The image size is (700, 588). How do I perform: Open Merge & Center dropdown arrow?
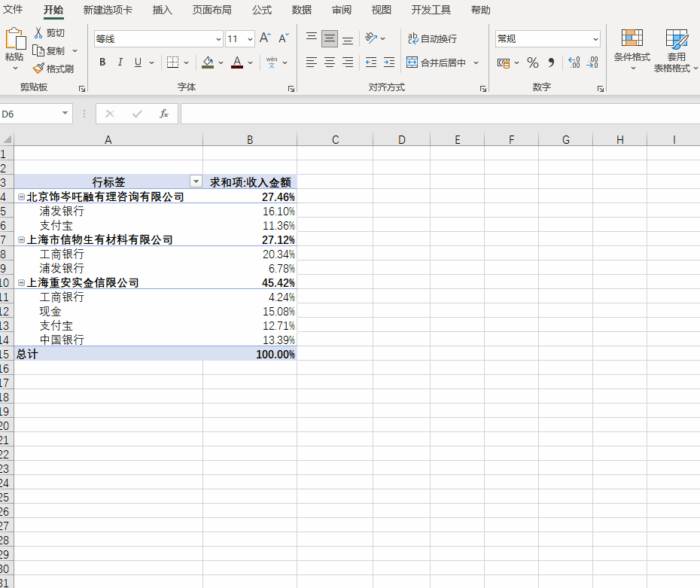(x=476, y=63)
